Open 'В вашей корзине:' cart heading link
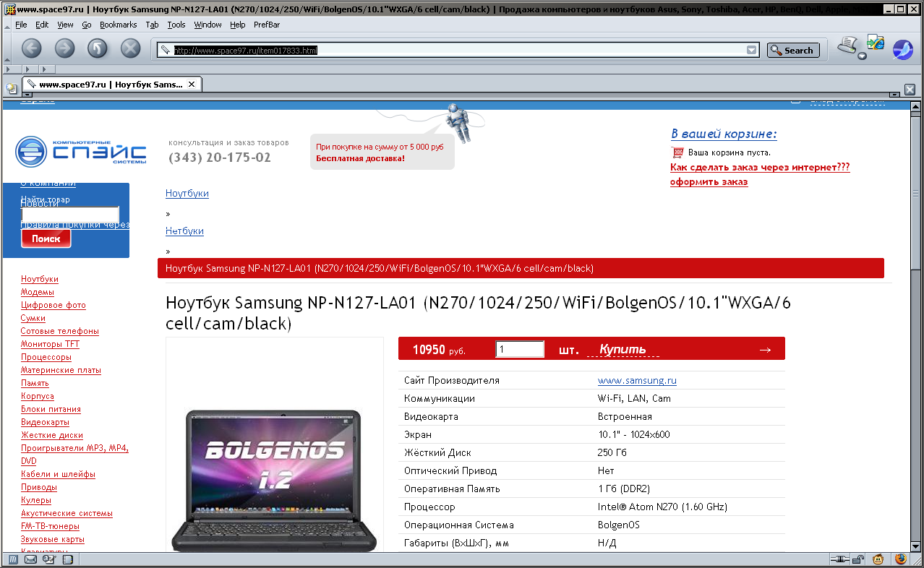Viewport: 924px width, 568px height. pos(724,134)
